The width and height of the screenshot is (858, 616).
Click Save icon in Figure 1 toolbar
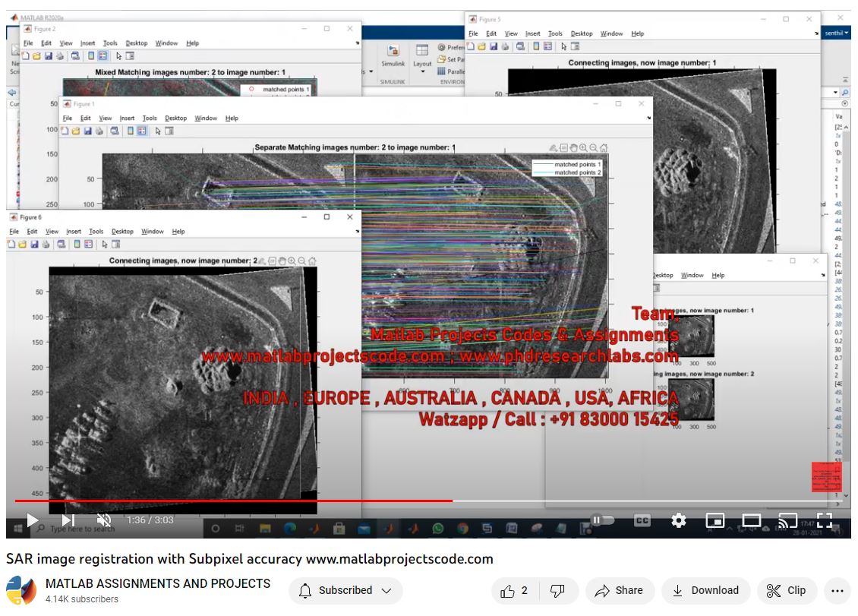click(x=87, y=131)
